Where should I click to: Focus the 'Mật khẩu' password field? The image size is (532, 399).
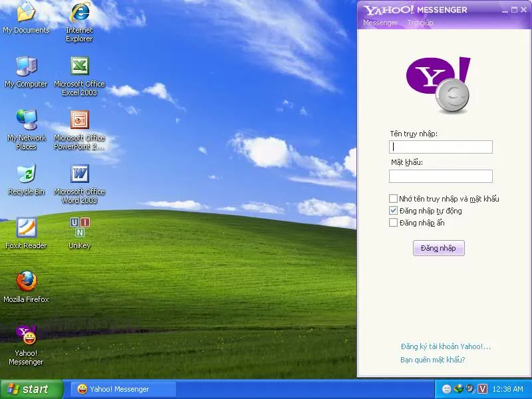pos(441,176)
